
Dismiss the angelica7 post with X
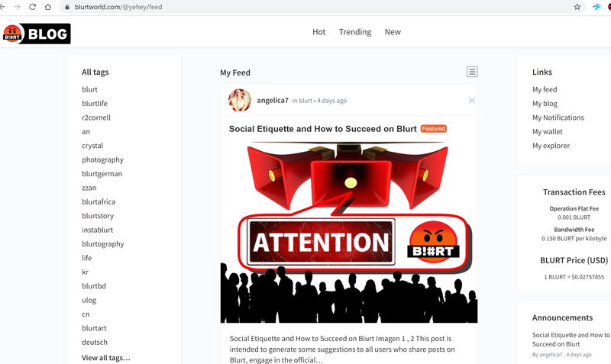[x=472, y=100]
